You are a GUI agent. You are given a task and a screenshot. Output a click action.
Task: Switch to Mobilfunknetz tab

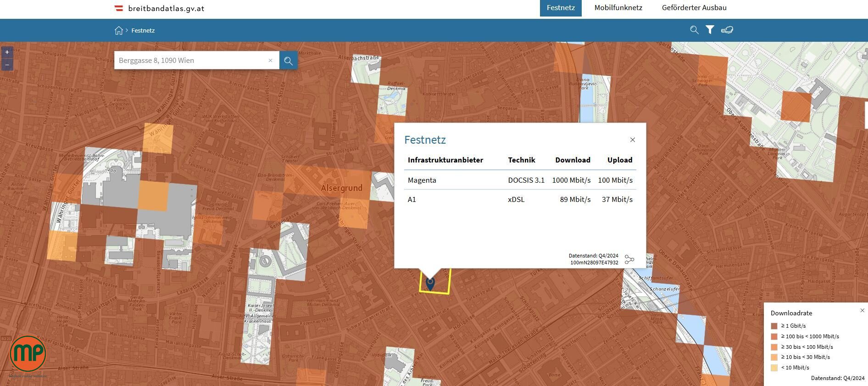point(618,8)
